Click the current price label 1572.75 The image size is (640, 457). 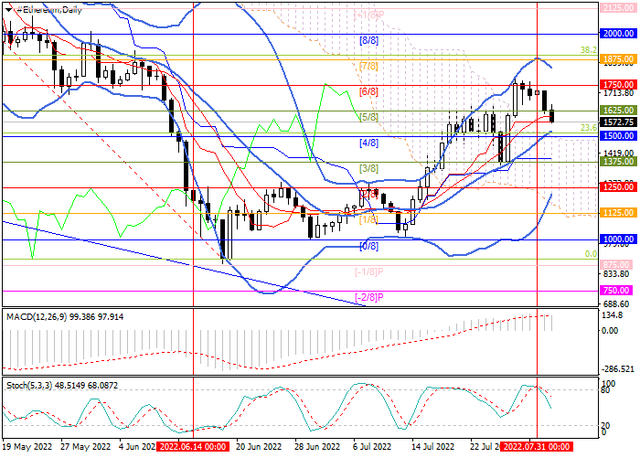coord(614,121)
